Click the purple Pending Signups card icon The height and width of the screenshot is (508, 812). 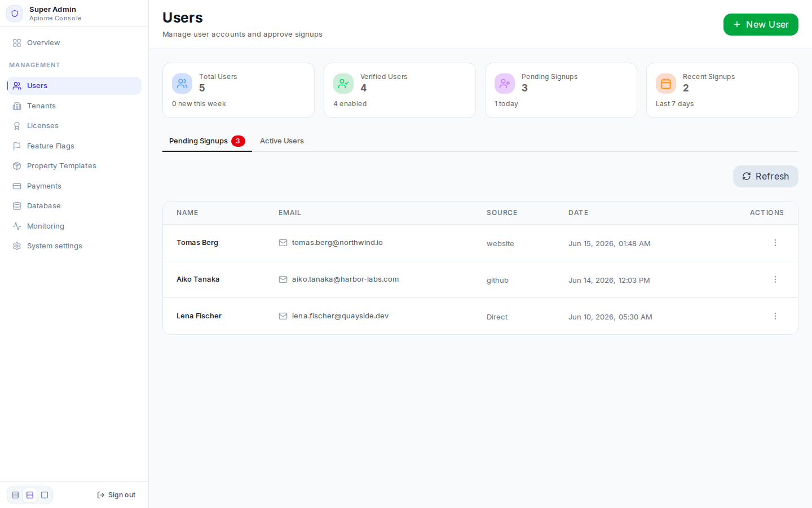[505, 84]
